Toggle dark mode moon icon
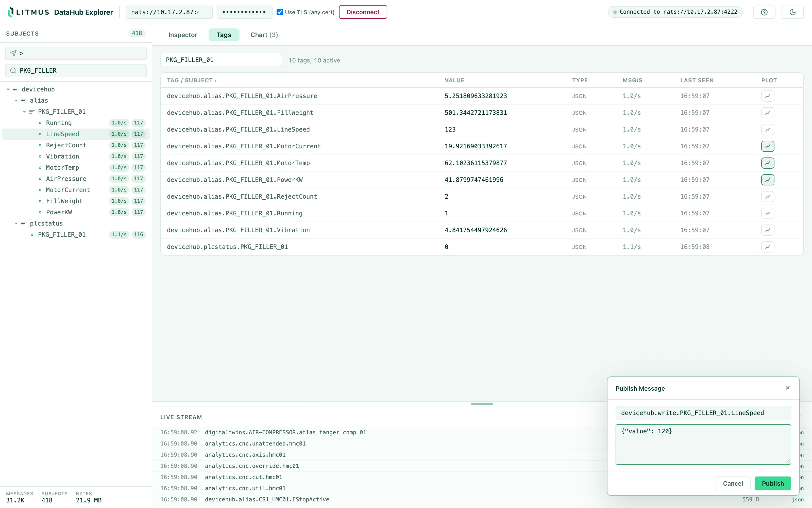The height and width of the screenshot is (508, 812). (792, 12)
